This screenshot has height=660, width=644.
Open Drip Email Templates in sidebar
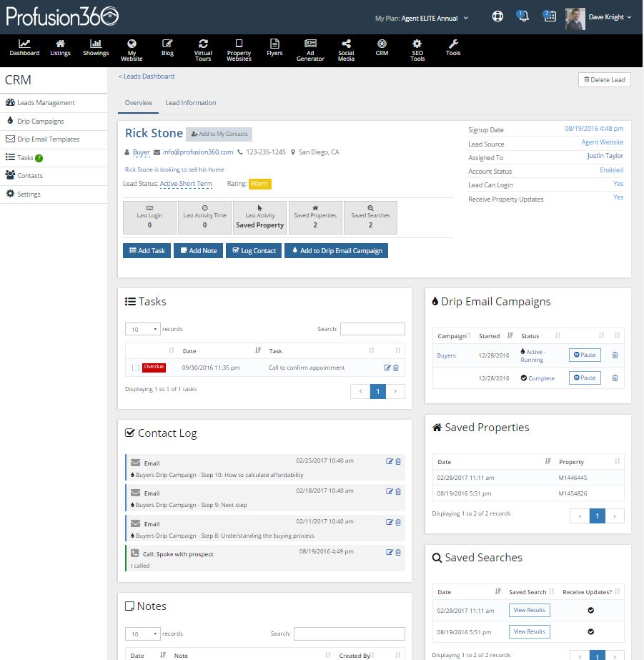(x=48, y=139)
